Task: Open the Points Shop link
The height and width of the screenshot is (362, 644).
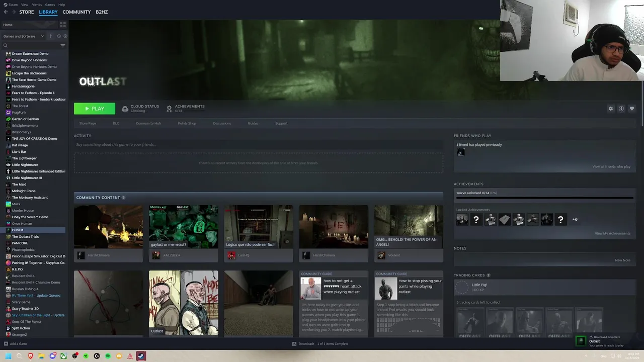Action: pos(187,123)
